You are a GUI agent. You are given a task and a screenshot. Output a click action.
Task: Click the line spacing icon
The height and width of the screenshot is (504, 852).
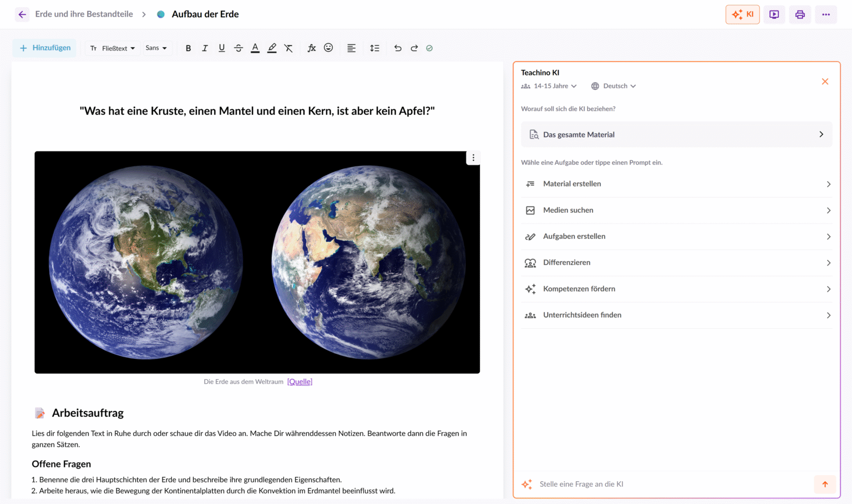(375, 48)
